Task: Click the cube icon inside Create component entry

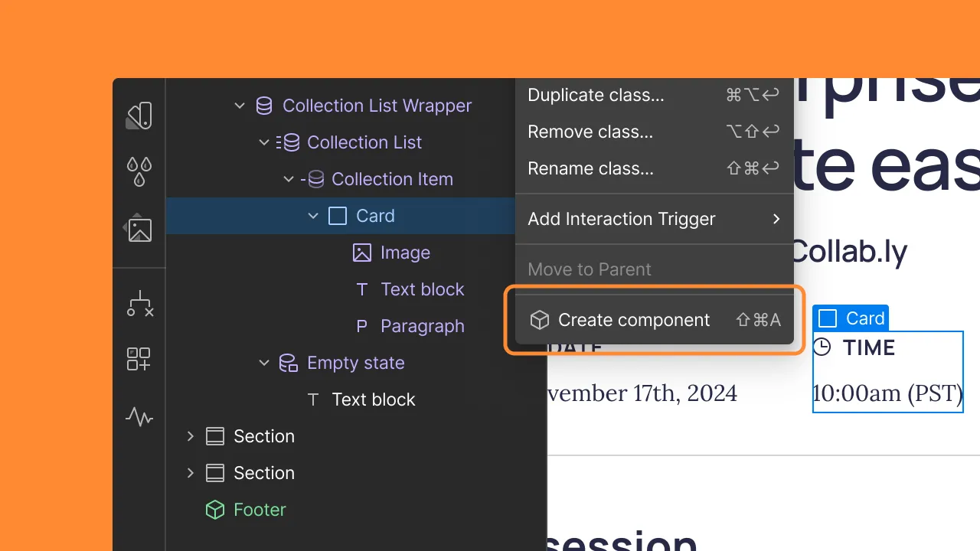Action: (x=541, y=320)
